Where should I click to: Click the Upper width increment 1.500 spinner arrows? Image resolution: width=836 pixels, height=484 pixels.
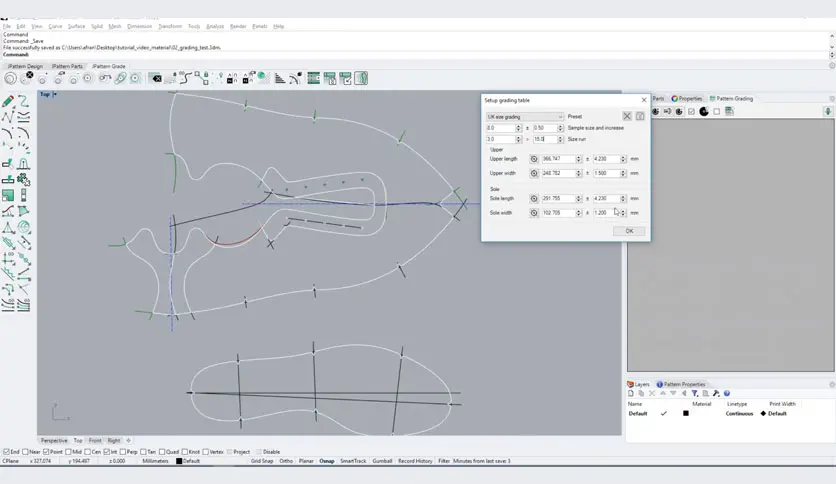click(623, 173)
